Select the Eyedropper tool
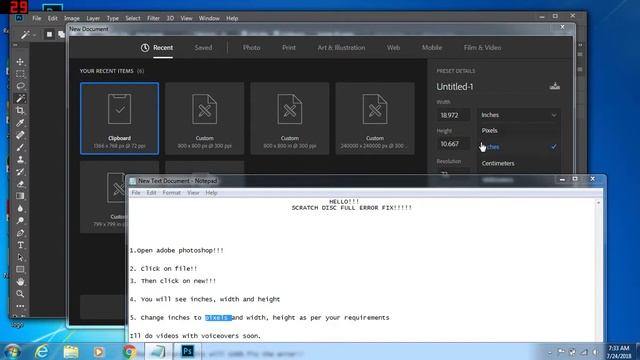The image size is (640, 360). pyautogui.click(x=20, y=123)
